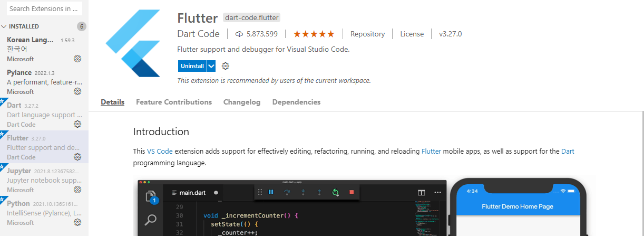Open Dart extension gear menu
644x236 pixels.
pyautogui.click(x=77, y=124)
